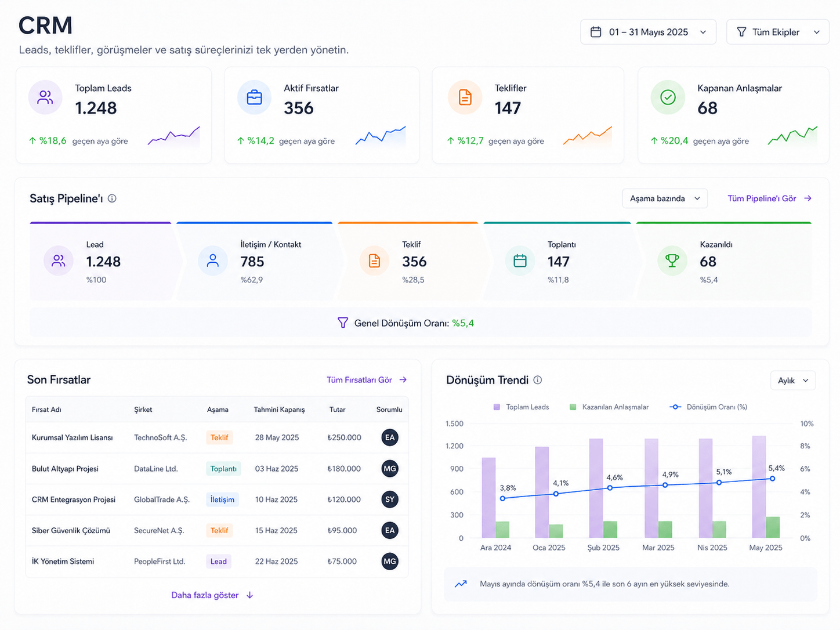Click the green Kazanılan bar for Ara 2024
840x630 pixels.
(502, 530)
